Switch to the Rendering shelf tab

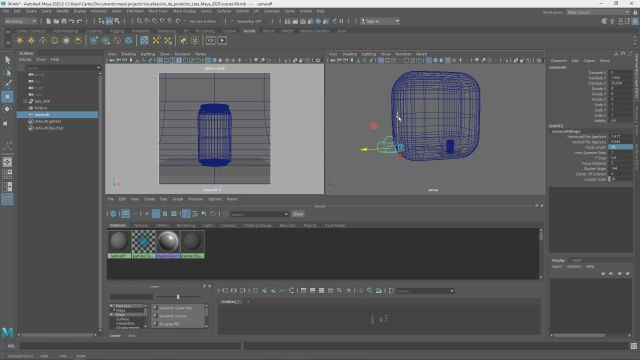tap(167, 31)
